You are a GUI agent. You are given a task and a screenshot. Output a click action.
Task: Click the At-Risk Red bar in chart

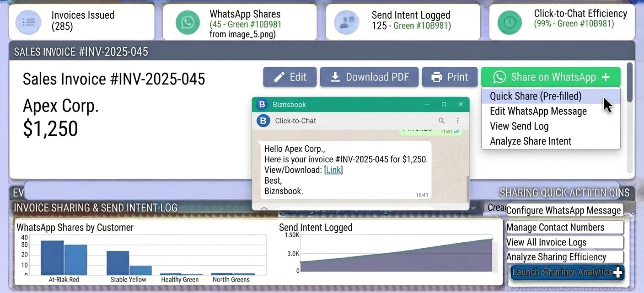(x=52, y=257)
